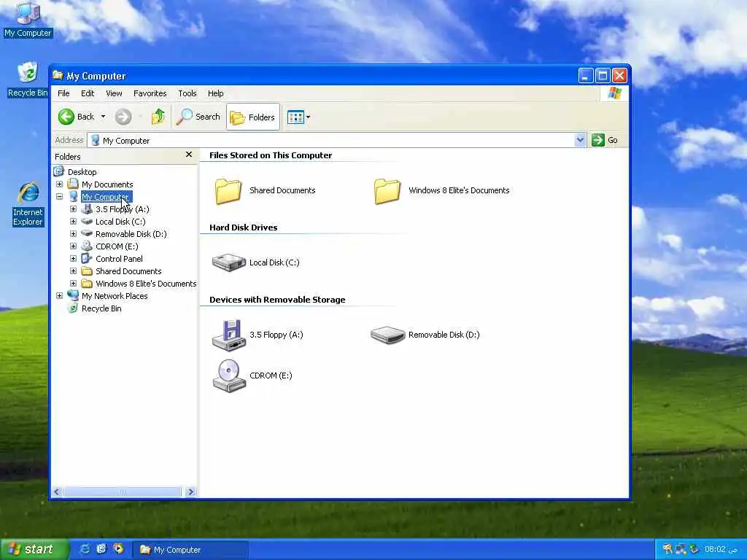Open the File menu
747x560 pixels.
point(63,93)
